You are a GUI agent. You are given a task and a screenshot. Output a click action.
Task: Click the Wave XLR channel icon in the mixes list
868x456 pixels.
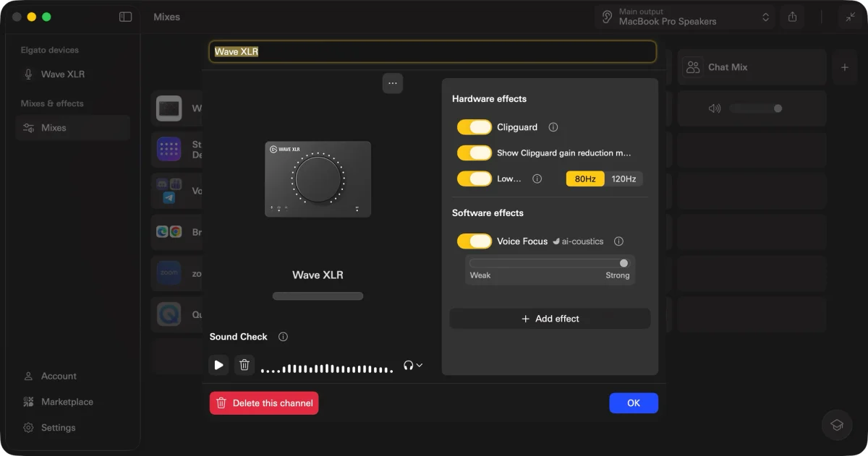(x=169, y=108)
